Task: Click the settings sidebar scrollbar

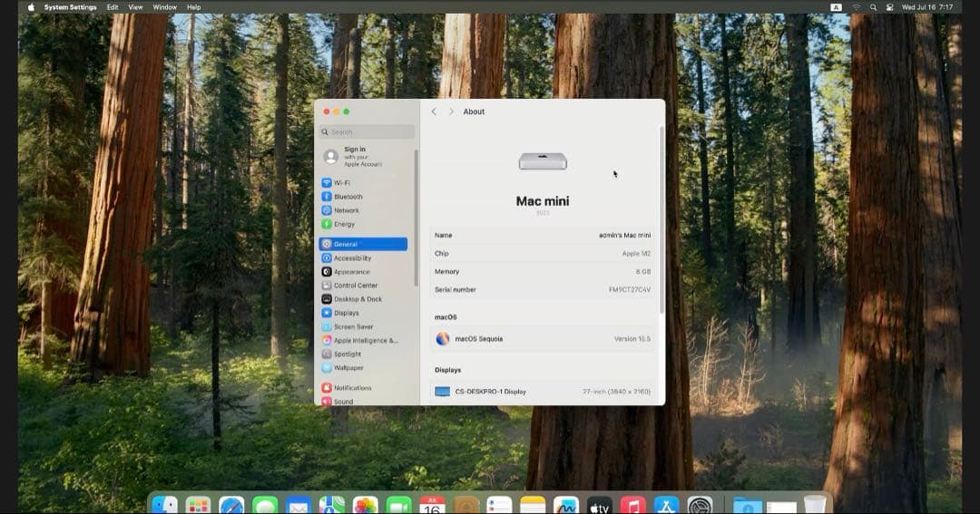Action: 416,218
